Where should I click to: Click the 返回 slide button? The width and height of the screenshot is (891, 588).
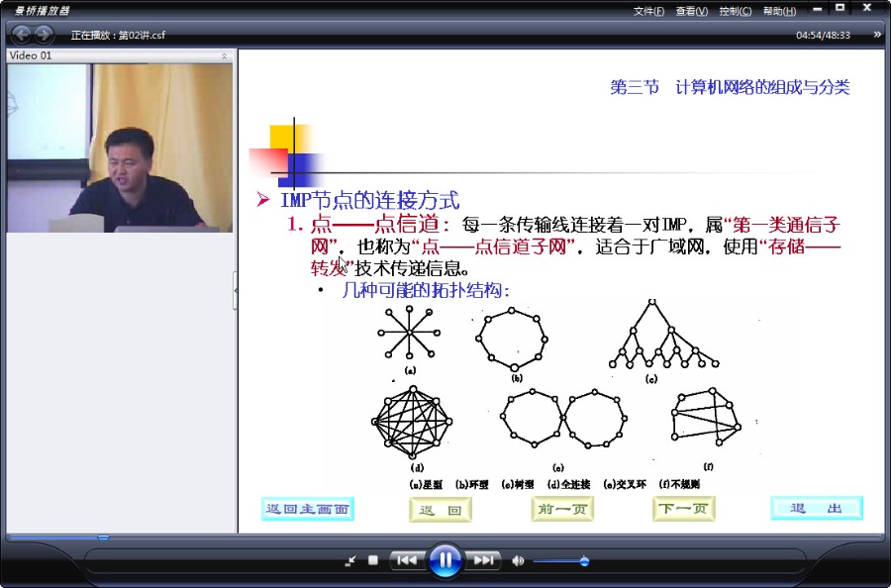pyautogui.click(x=441, y=510)
